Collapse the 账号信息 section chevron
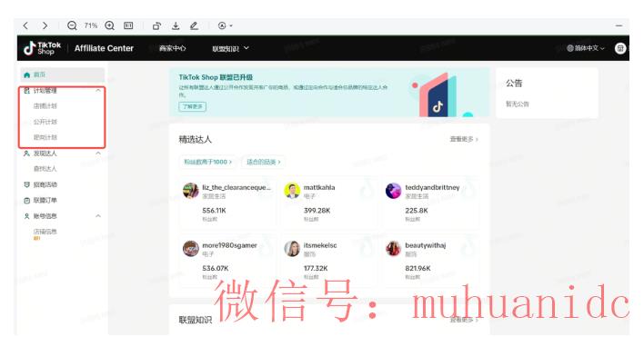 [98, 216]
